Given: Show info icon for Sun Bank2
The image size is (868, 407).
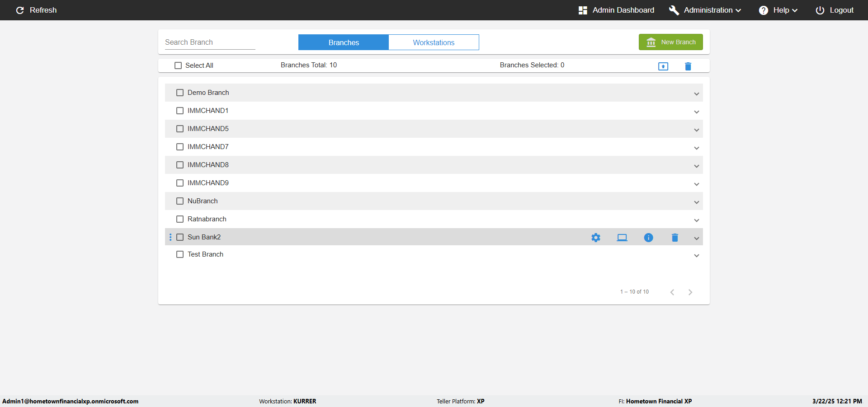Looking at the screenshot, I should 648,237.
